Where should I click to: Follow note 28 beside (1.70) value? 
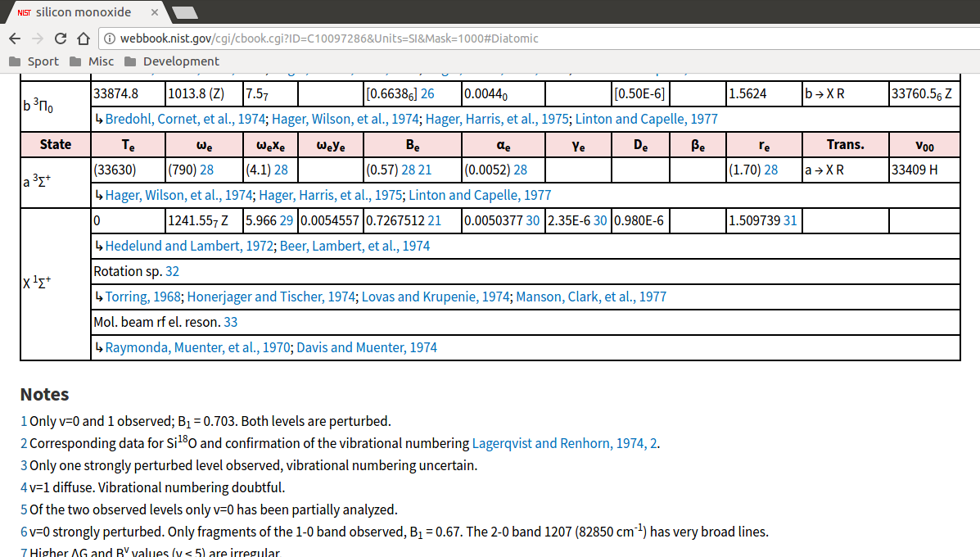771,170
